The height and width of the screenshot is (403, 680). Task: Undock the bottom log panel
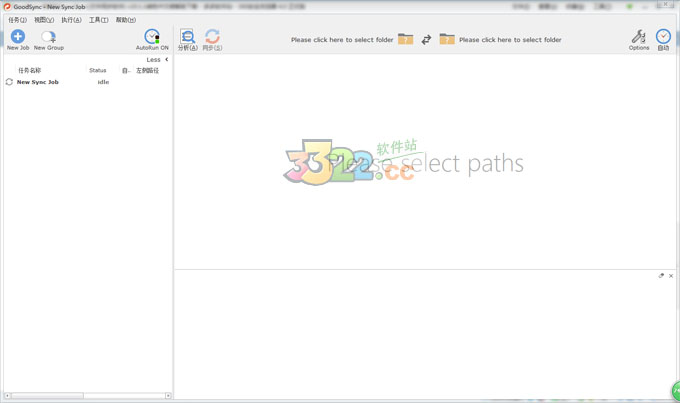(661, 275)
